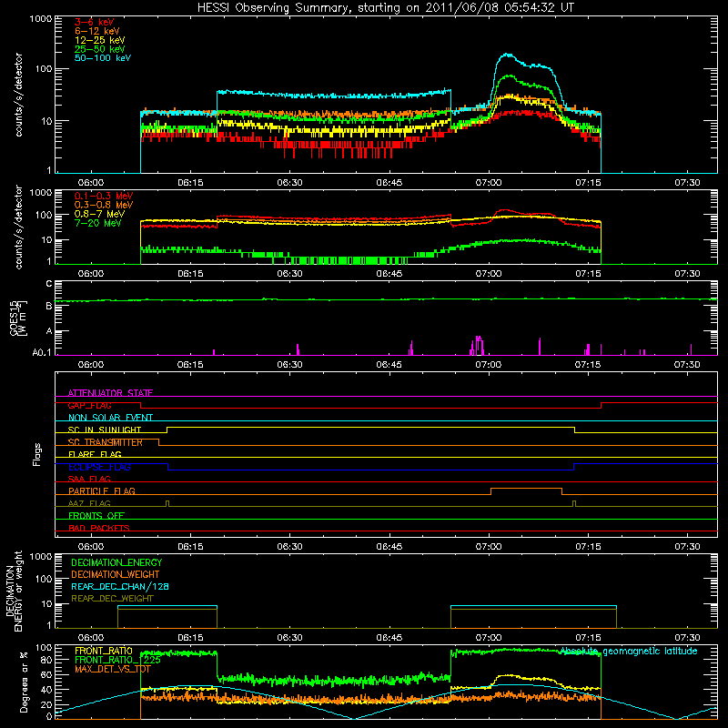Select the '6-12 keV' legend label

(97, 31)
